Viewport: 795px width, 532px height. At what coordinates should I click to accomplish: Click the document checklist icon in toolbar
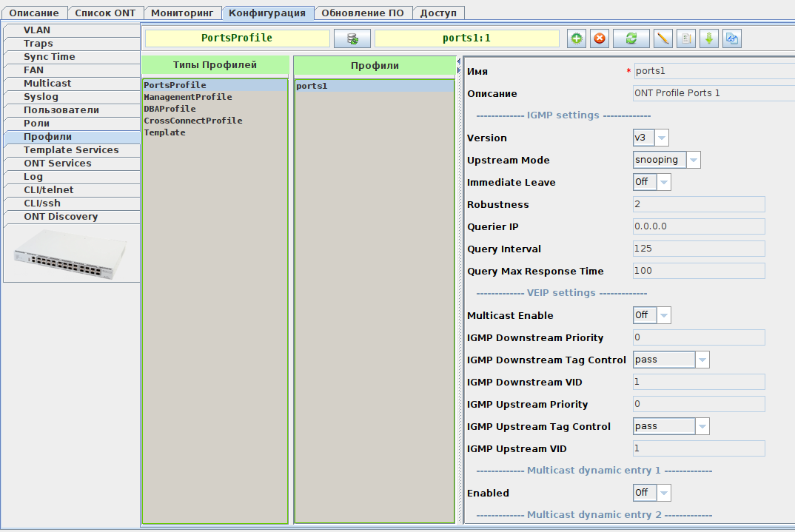click(x=686, y=38)
